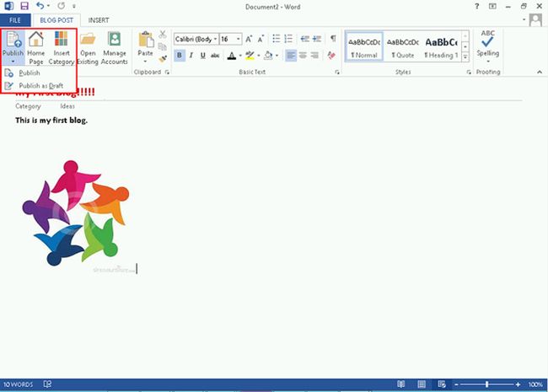548x392 pixels.
Task: Expand the Styles gallery with the More arrow
Action: coord(465,56)
